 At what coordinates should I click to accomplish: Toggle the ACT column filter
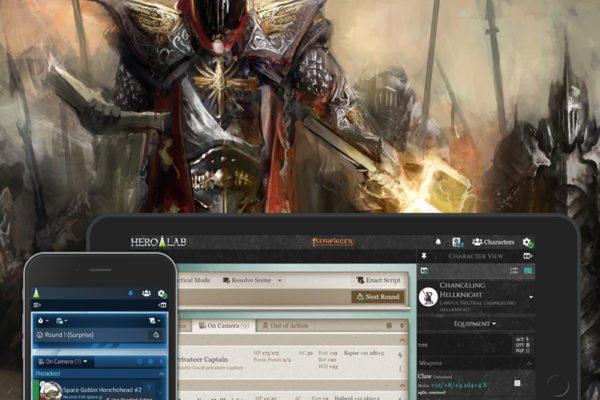[x=522, y=339]
